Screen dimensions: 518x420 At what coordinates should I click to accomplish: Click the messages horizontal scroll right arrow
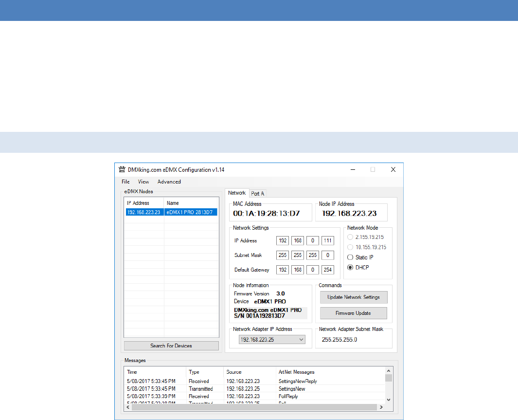[381, 407]
